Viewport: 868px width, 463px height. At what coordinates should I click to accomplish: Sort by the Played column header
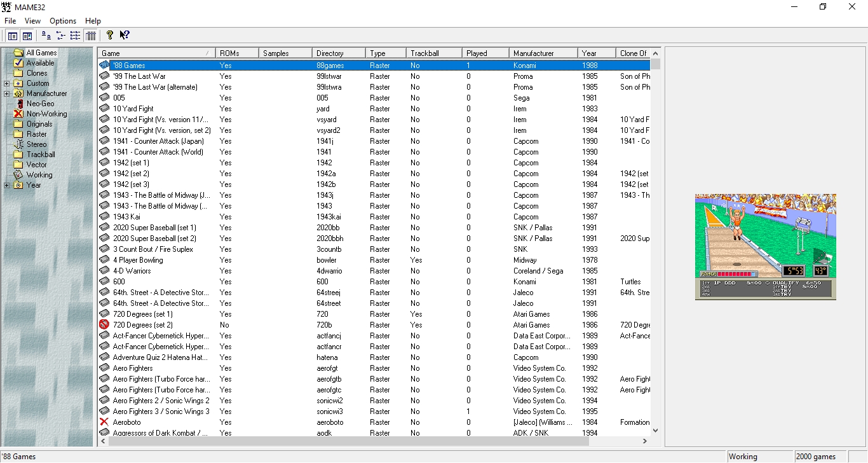click(485, 53)
